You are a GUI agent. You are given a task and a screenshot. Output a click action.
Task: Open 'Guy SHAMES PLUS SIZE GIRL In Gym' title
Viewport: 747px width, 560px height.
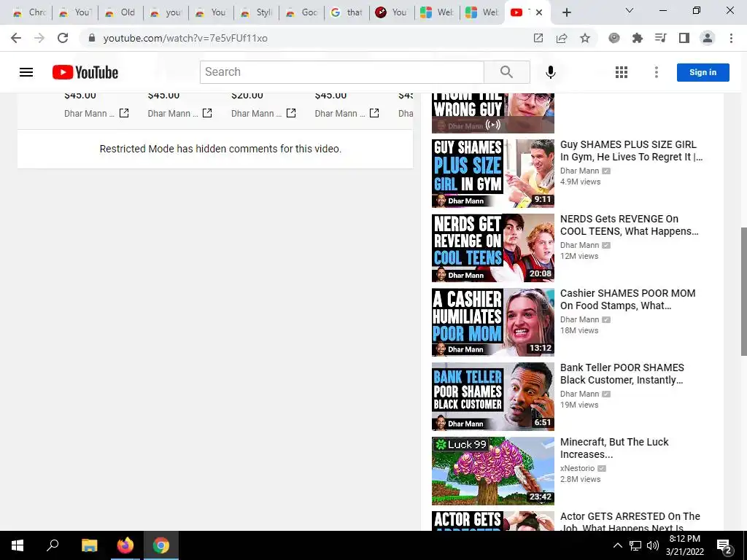tap(631, 150)
